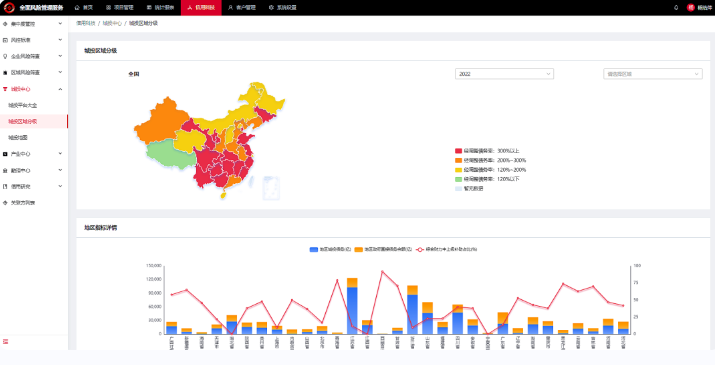This screenshot has width=715, height=365.
Task: Click the 全国 map title label
Action: pyautogui.click(x=134, y=74)
